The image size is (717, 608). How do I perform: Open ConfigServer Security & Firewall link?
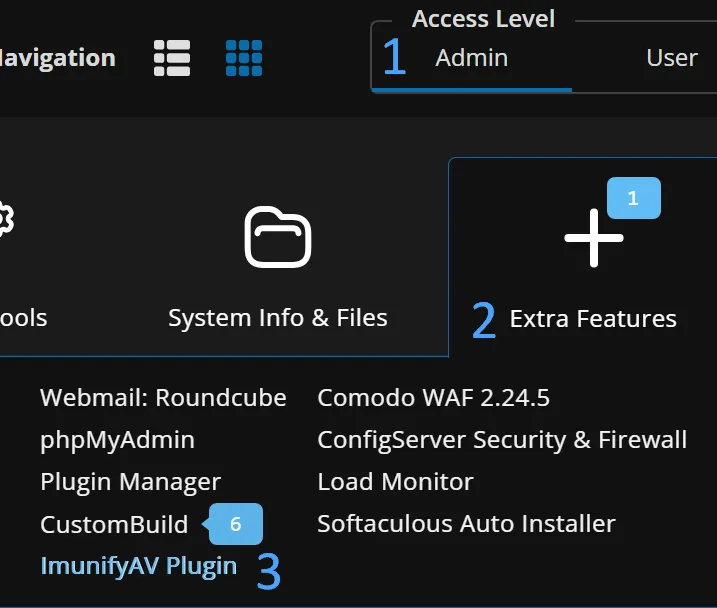point(502,440)
